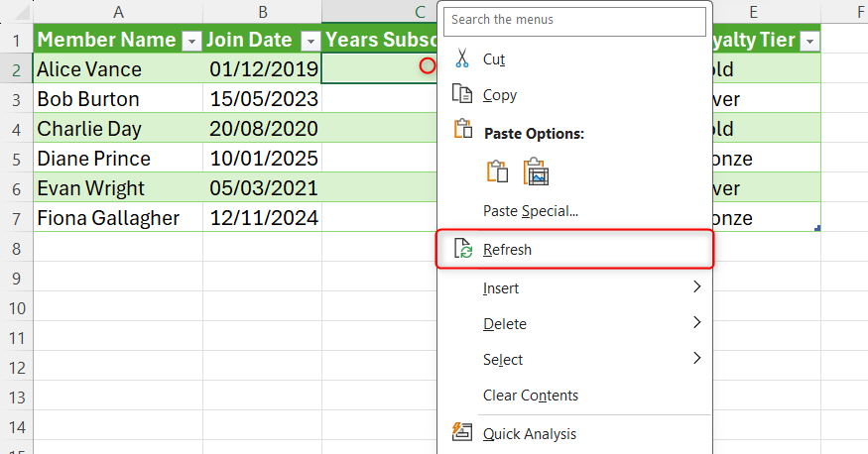Choose Clear Contents from the menu
Screen dimensions: 868x454
pos(574,396)
